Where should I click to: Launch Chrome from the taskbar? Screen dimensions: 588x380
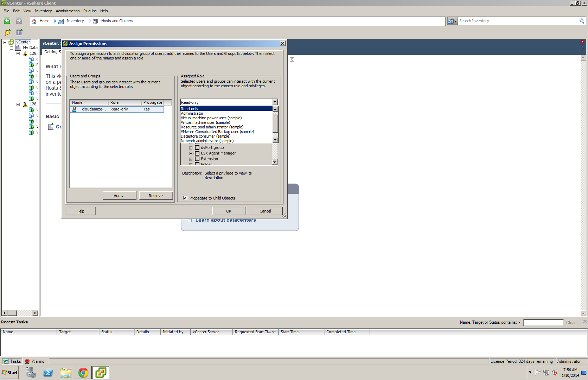pyautogui.click(x=83, y=372)
